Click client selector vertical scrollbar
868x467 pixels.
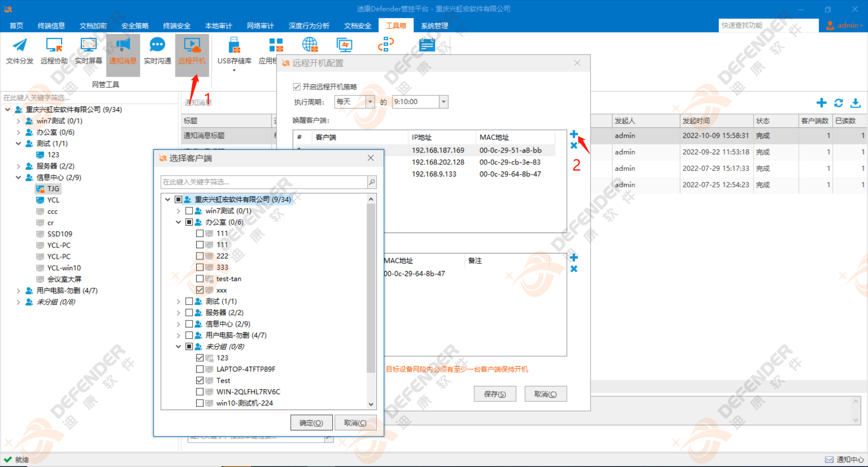[x=371, y=288]
